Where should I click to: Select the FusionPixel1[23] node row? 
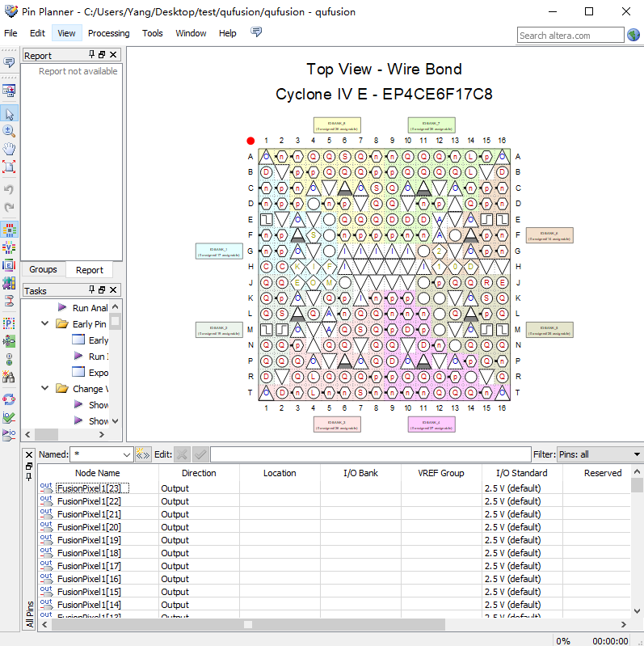pos(334,488)
